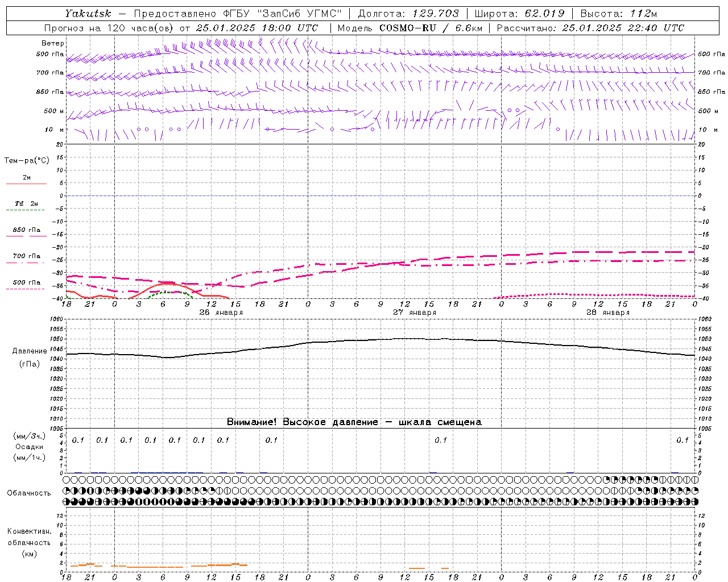Image resolution: width=728 pixels, height=582 pixels.
Task: Click the "850 гПа" temperature legend entry
Action: coord(27,230)
